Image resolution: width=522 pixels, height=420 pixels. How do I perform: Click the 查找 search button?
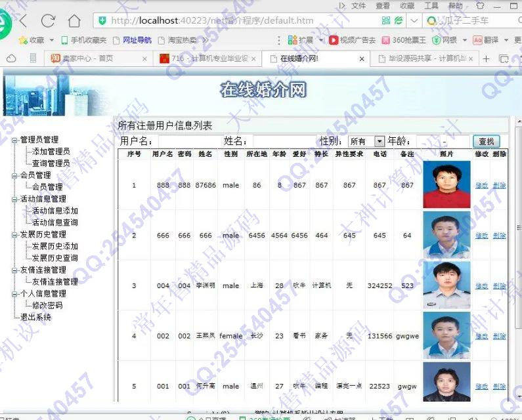[486, 142]
